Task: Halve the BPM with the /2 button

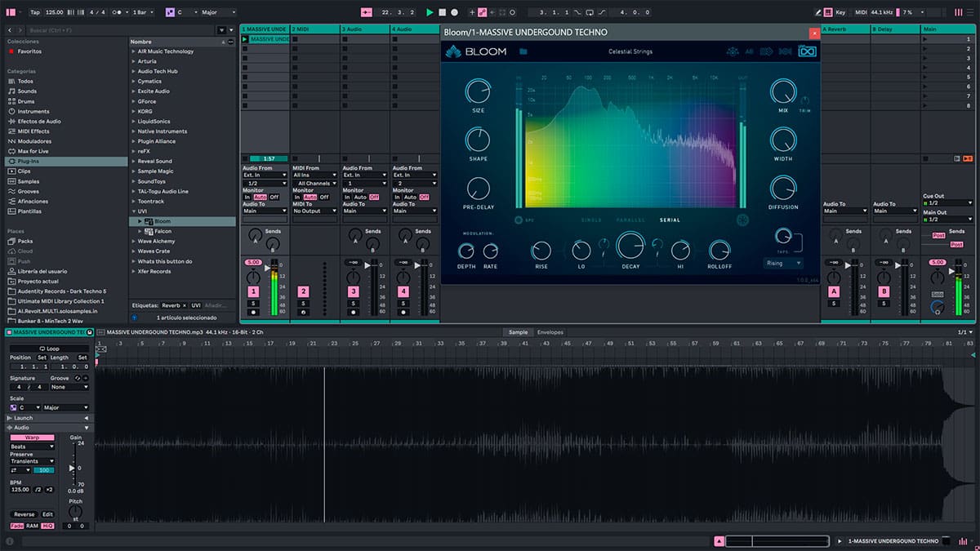Action: [38, 489]
